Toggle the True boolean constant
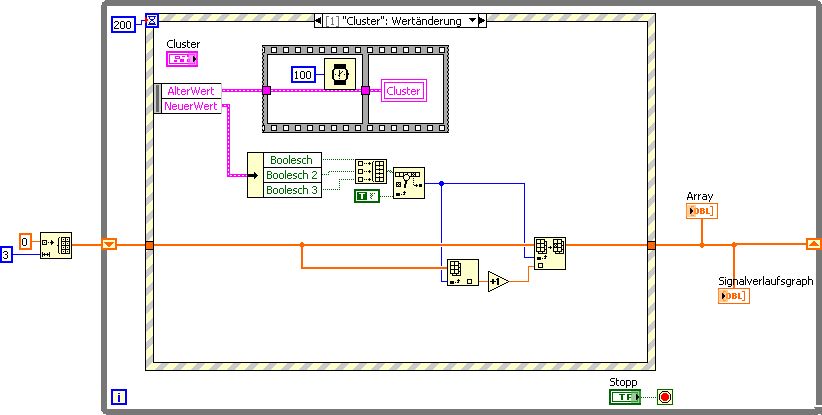Viewport: 822px width, 415px height. pos(367,196)
